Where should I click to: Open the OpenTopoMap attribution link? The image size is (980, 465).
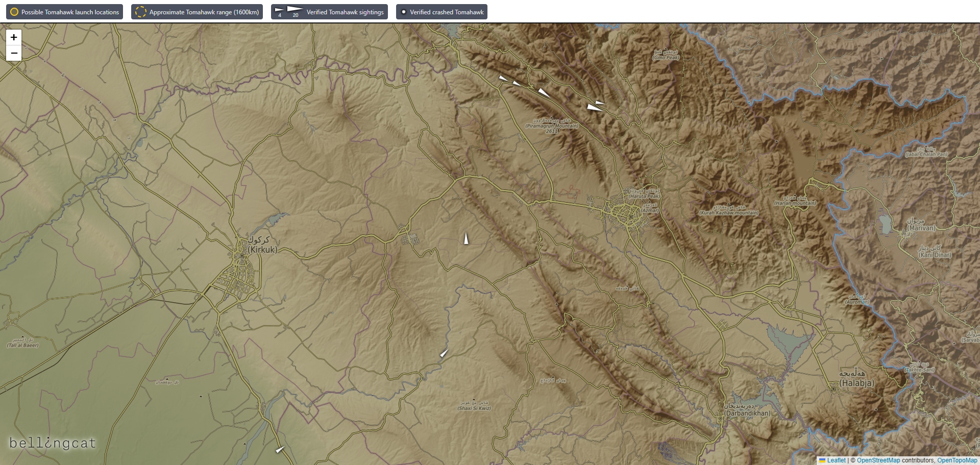[957, 460]
